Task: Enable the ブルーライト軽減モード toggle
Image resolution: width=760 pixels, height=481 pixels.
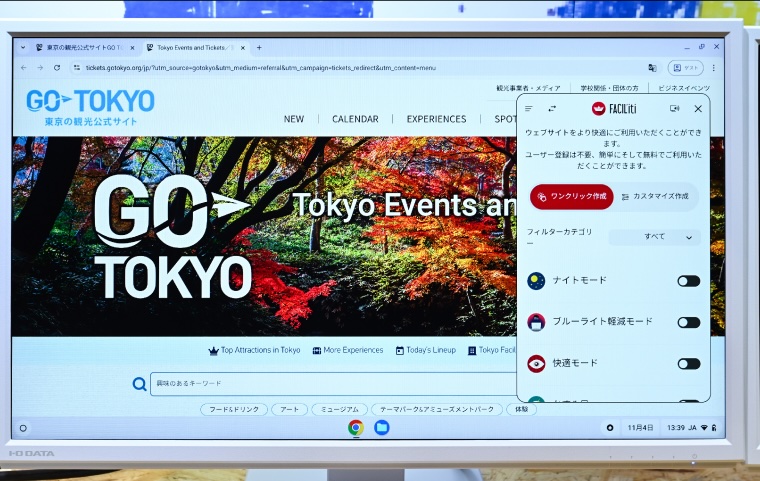Action: (689, 322)
